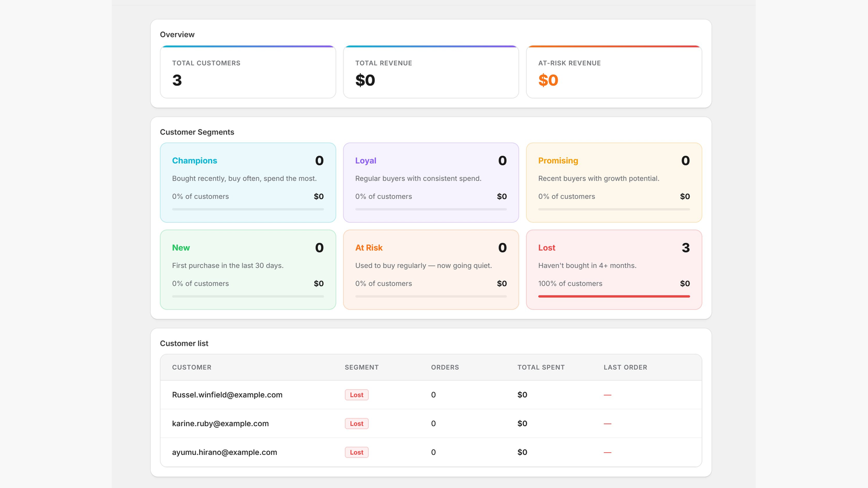Image resolution: width=868 pixels, height=488 pixels.
Task: Sort by the Segment column header
Action: pos(361,368)
